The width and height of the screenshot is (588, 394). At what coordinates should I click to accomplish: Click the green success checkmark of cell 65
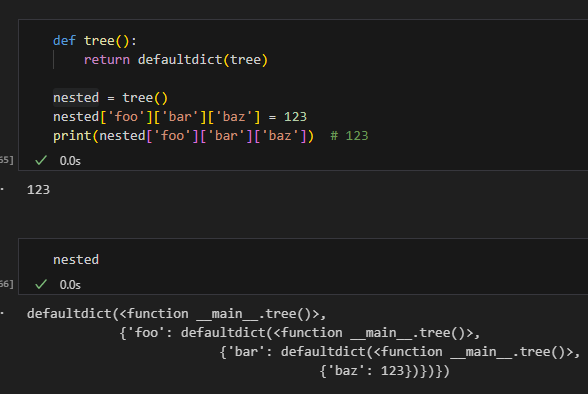(x=41, y=160)
